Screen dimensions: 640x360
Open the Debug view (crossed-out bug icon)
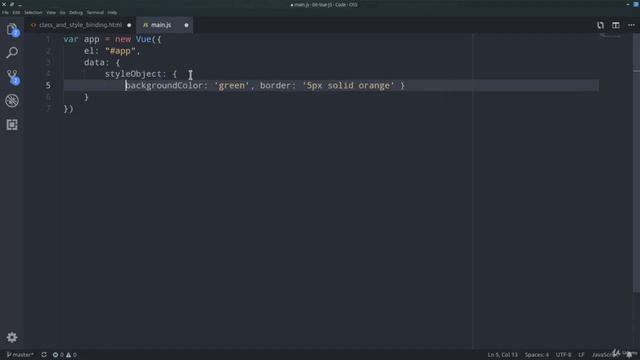[12, 100]
